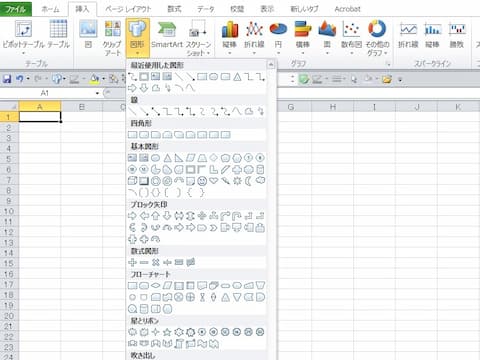Insert a Win/Loss sparkline
This screenshot has width=480, height=360.
point(457,36)
